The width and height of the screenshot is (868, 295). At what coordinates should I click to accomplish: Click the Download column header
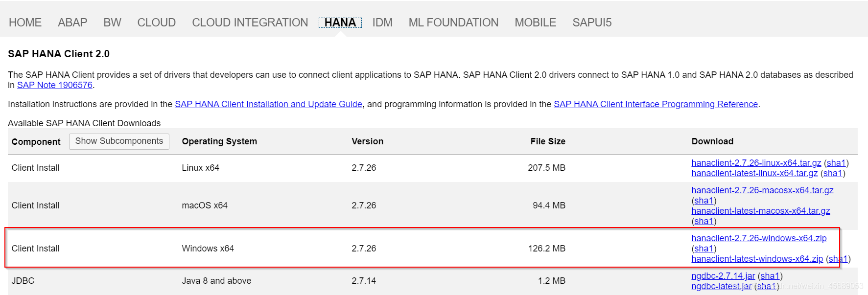pos(712,141)
